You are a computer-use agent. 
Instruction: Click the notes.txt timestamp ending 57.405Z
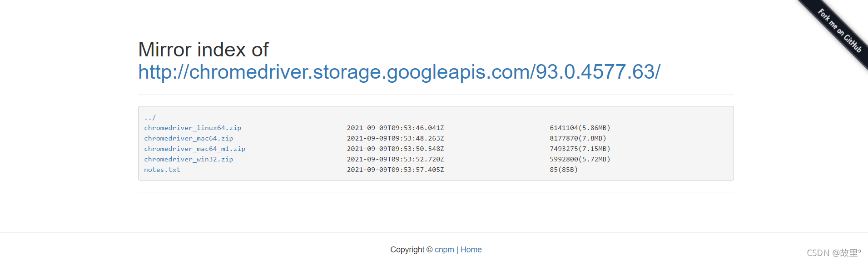point(395,170)
